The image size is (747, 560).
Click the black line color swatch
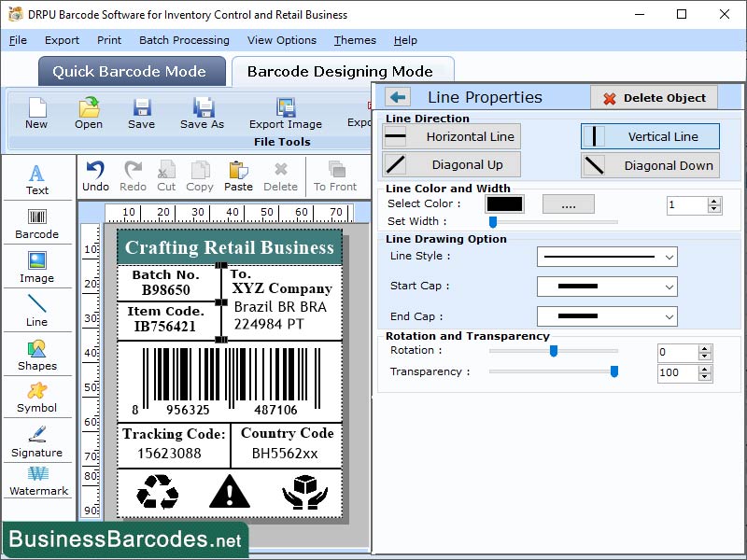(505, 204)
